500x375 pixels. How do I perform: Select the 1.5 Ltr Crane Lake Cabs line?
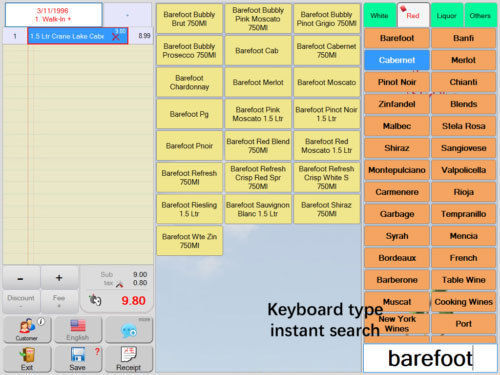pyautogui.click(x=78, y=36)
